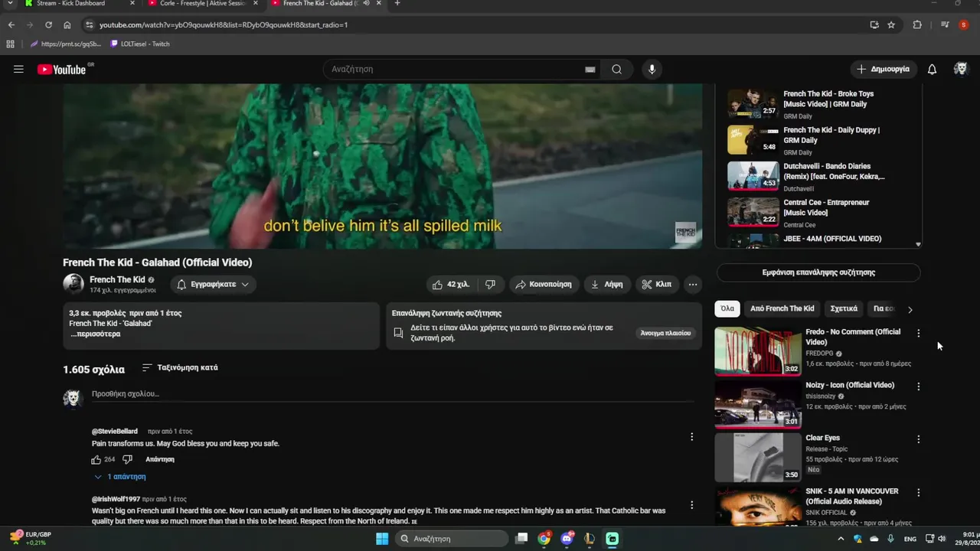Click the address bar URL
This screenshot has width=980, height=551.
[224, 24]
